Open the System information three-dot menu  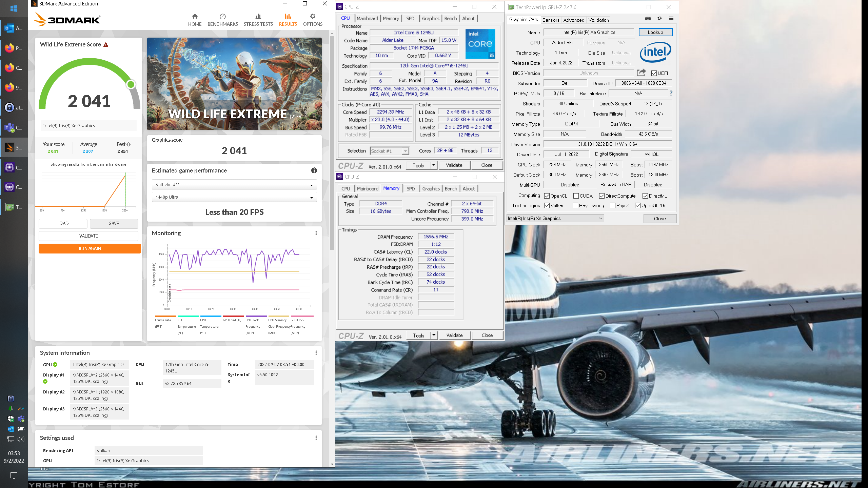(316, 353)
